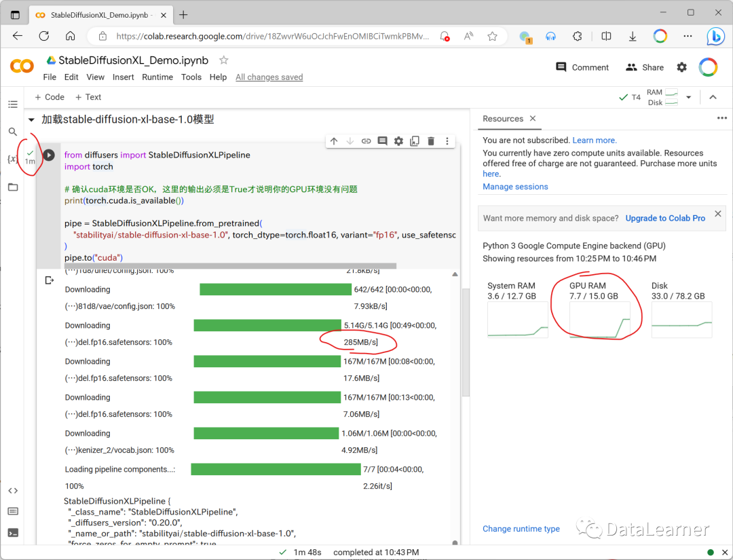The width and height of the screenshot is (733, 560).
Task: Move cell up arrow in cell toolbar
Action: click(334, 141)
